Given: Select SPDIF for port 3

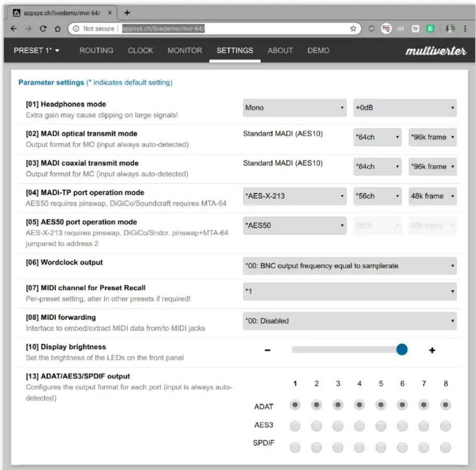Looking at the screenshot, I should pyautogui.click(x=338, y=447).
